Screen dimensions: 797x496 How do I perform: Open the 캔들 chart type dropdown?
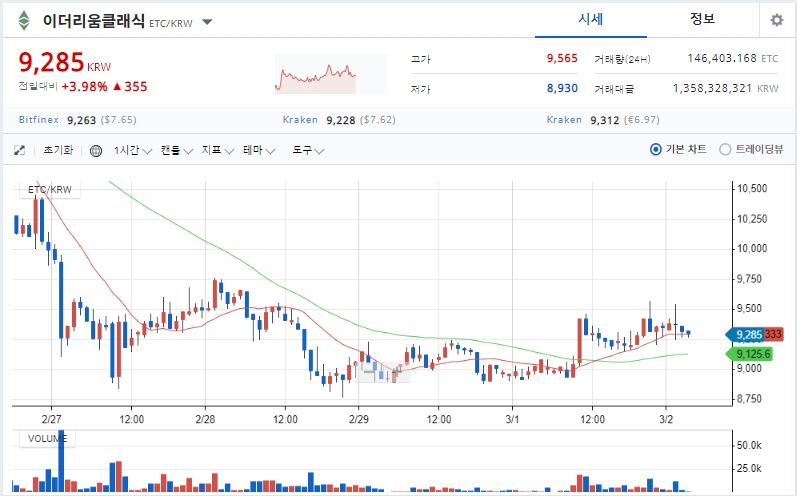tap(176, 150)
